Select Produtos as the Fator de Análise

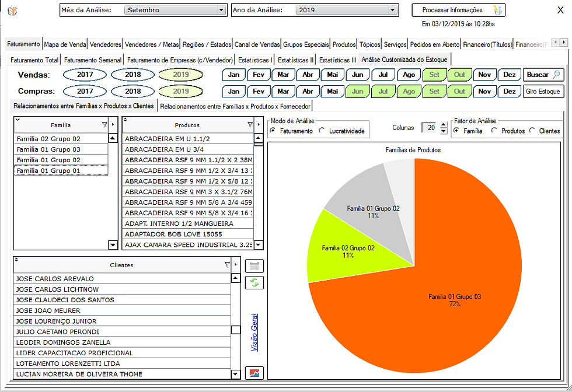tap(494, 131)
